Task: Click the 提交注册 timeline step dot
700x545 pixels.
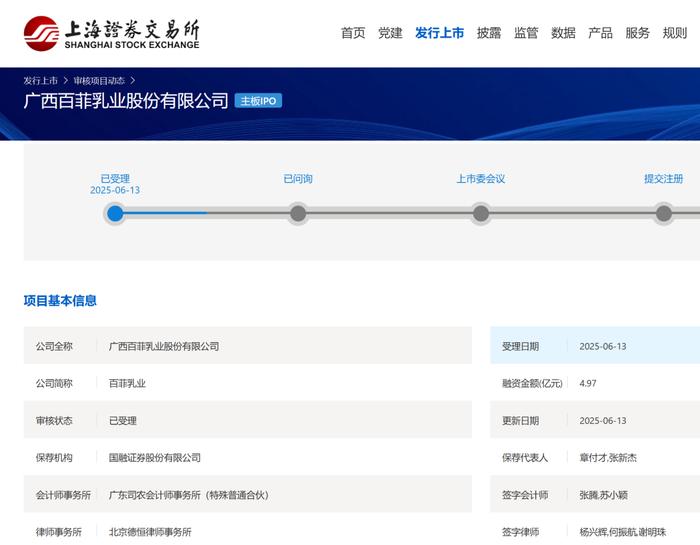Action: click(664, 213)
